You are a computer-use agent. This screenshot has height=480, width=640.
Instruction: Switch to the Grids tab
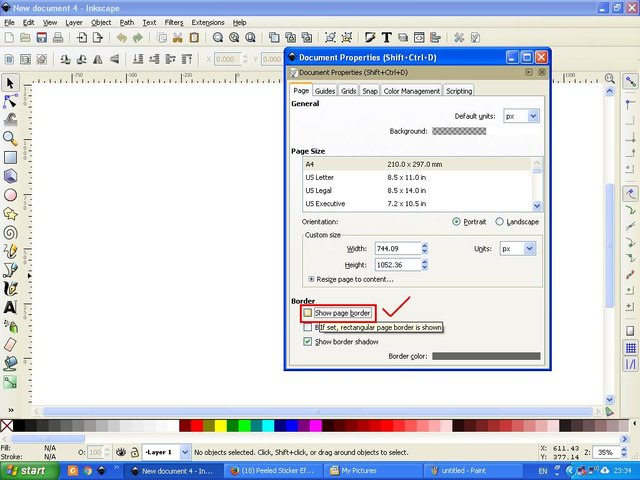[x=349, y=91]
